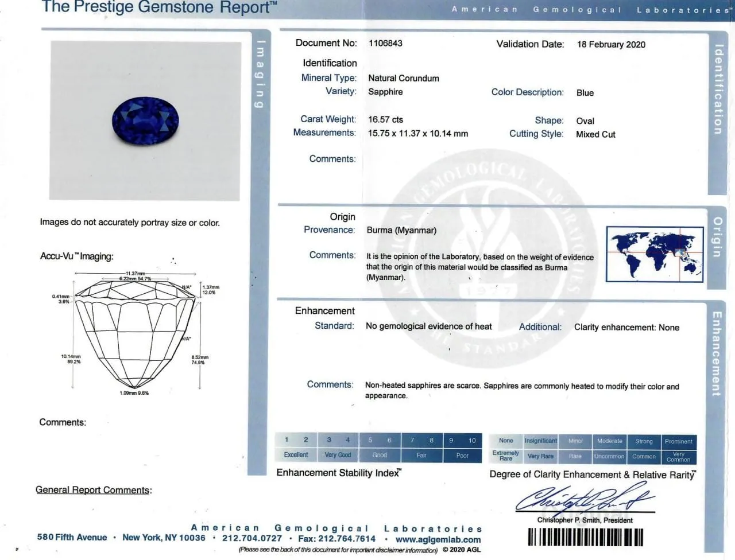Click the '1.37mm 12.0%' diagram label
The height and width of the screenshot is (560, 735).
click(x=210, y=290)
